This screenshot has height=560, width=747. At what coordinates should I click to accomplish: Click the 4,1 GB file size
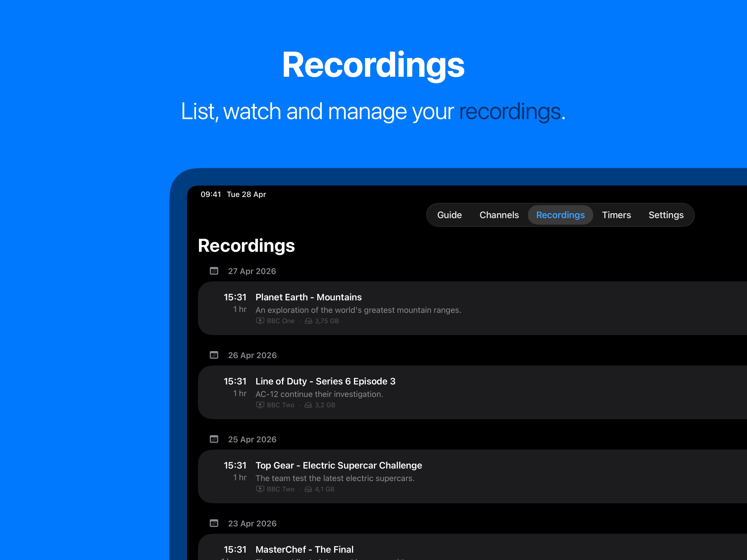point(325,489)
